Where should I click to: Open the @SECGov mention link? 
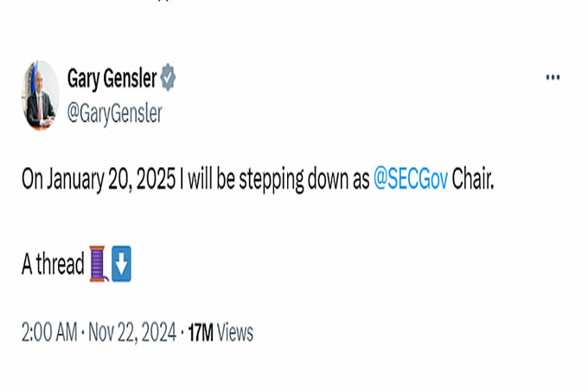tap(411, 180)
